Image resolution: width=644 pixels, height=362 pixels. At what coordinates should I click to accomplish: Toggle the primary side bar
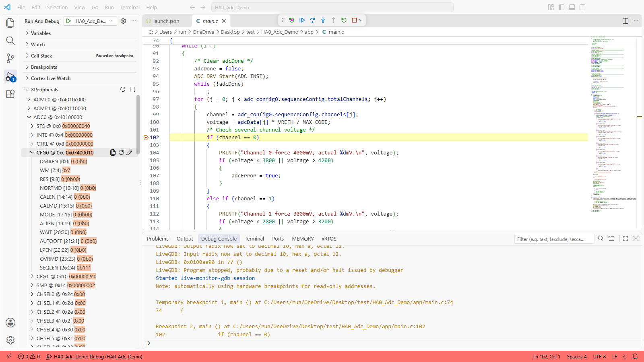[x=561, y=7]
